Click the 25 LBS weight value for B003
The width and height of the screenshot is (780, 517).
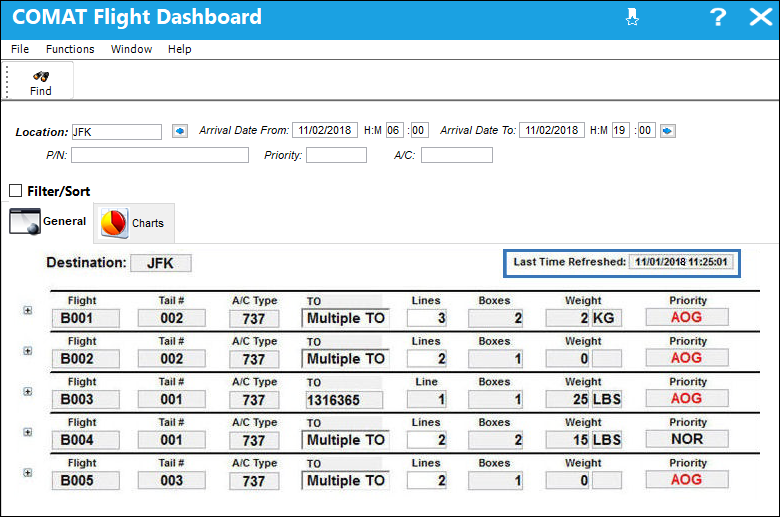584,399
